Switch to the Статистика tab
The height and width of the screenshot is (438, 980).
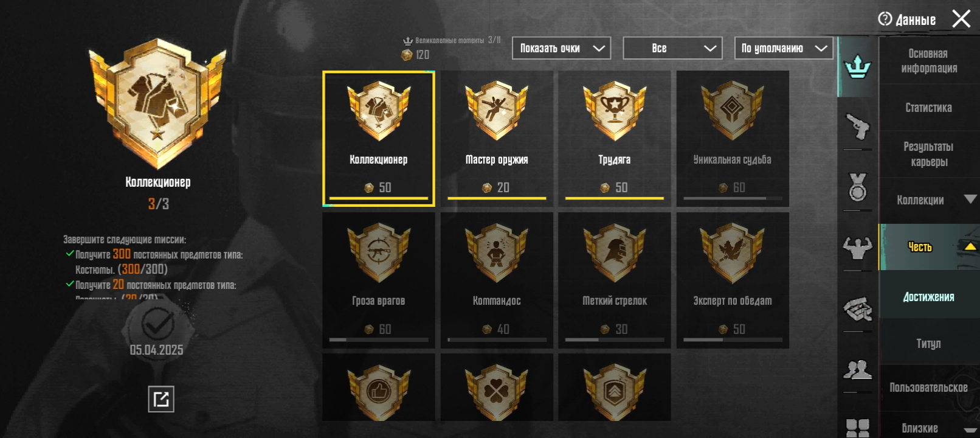point(929,108)
